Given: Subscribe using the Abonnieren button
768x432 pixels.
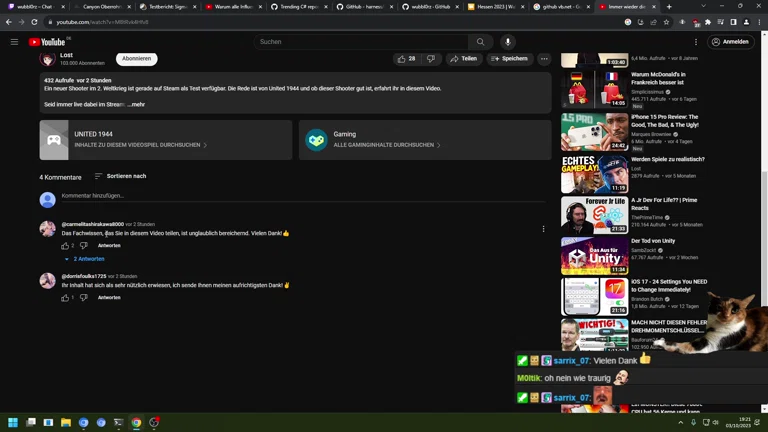Looking at the screenshot, I should click(136, 59).
